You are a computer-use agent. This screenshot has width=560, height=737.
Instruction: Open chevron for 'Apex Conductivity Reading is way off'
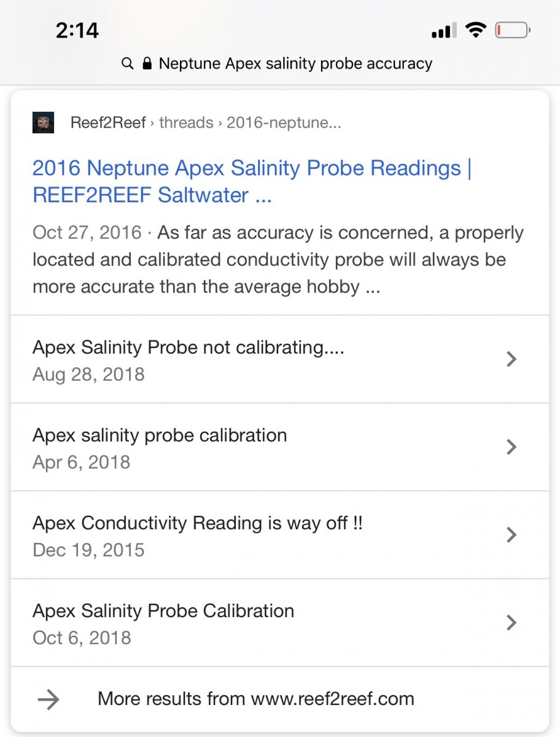pos(511,535)
